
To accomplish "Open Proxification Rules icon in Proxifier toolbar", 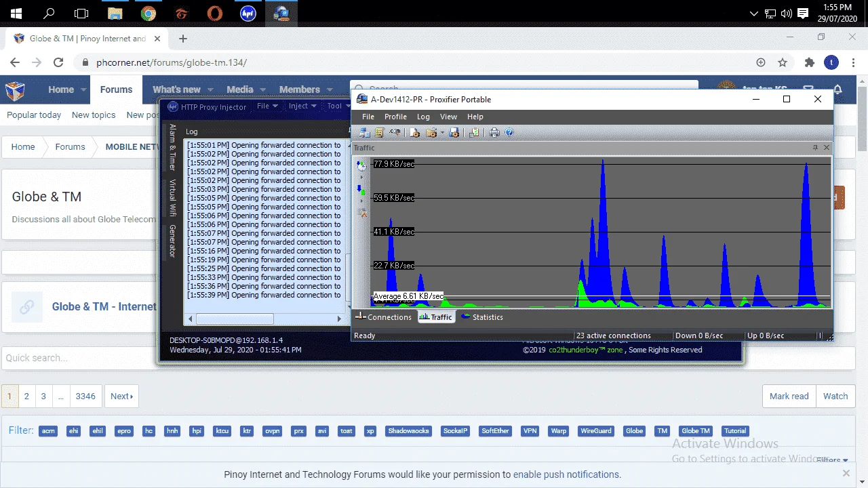I will 380,132.
